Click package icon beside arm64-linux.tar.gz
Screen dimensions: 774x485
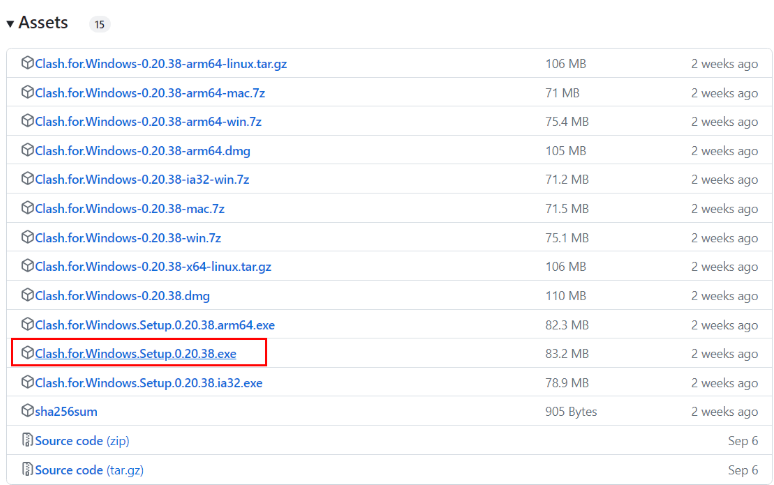(x=28, y=63)
